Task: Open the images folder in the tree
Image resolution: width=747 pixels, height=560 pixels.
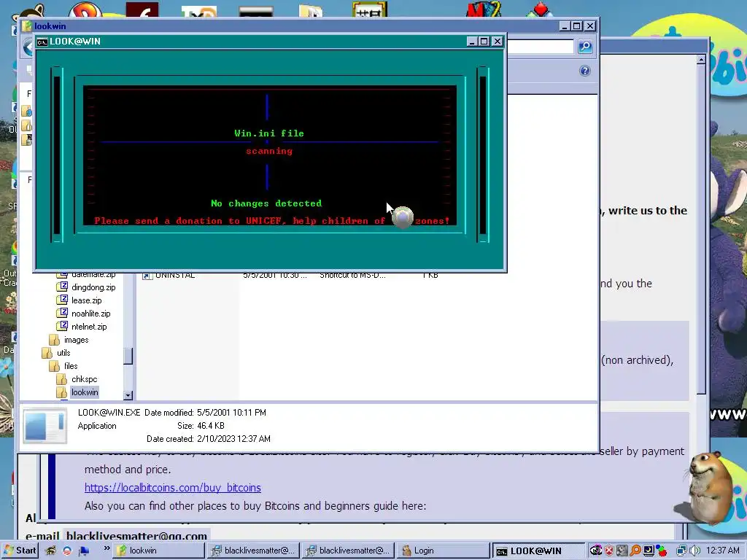Action: [x=69, y=340]
